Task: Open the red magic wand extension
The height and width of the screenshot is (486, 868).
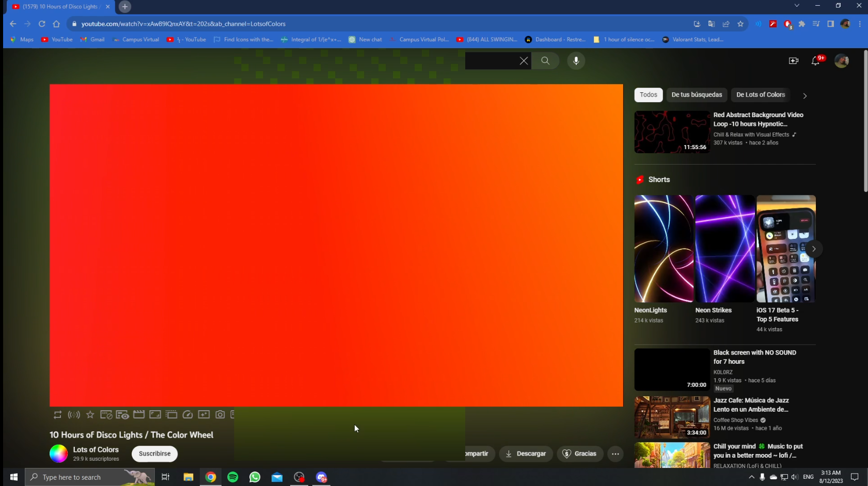Action: (x=773, y=24)
